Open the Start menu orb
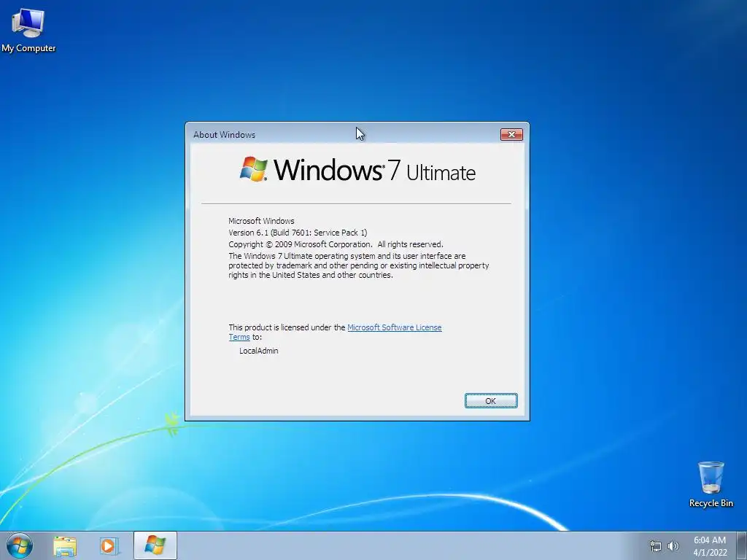This screenshot has height=560, width=747. [x=20, y=545]
